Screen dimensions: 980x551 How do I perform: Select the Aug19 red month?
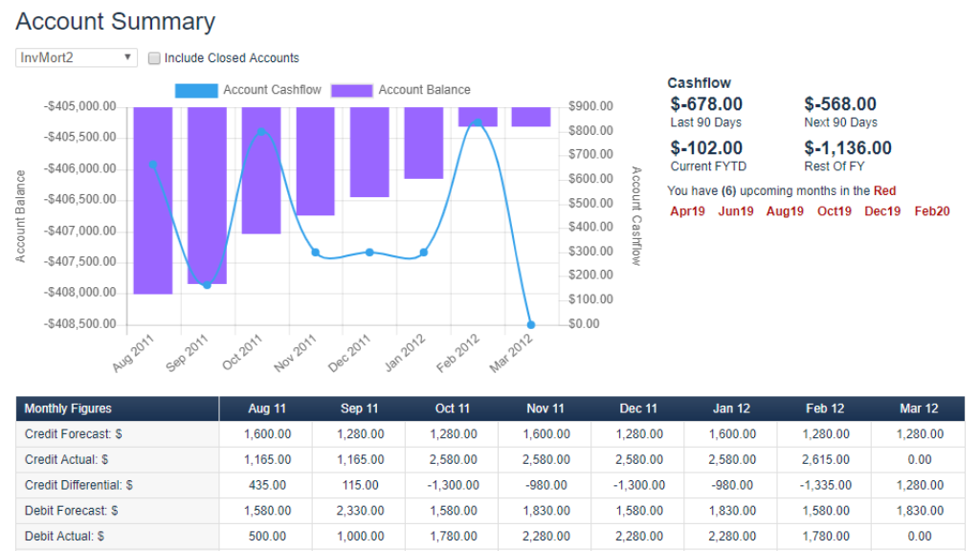(785, 211)
